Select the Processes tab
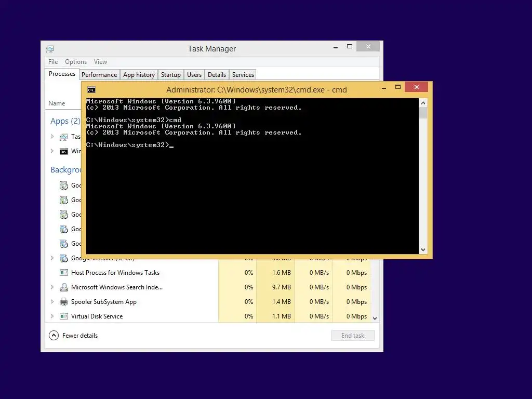Image resolution: width=532 pixels, height=399 pixels. point(62,74)
